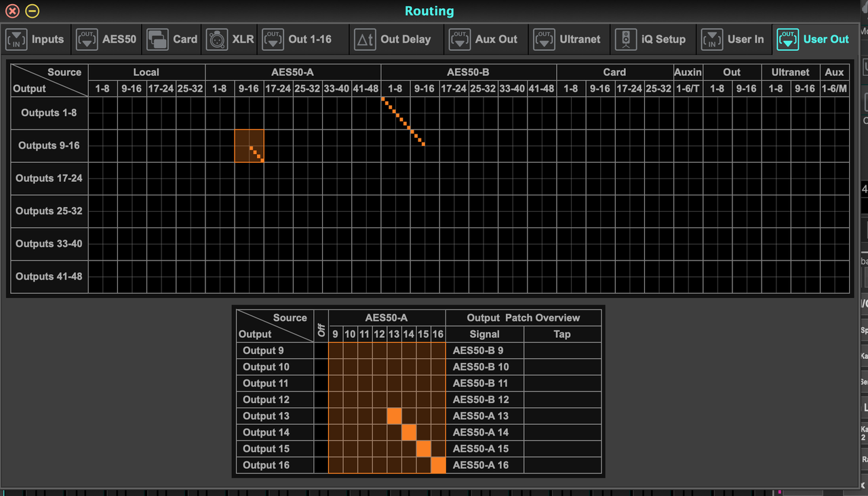The image size is (868, 496).
Task: Select the XLR tab
Action: pos(231,39)
